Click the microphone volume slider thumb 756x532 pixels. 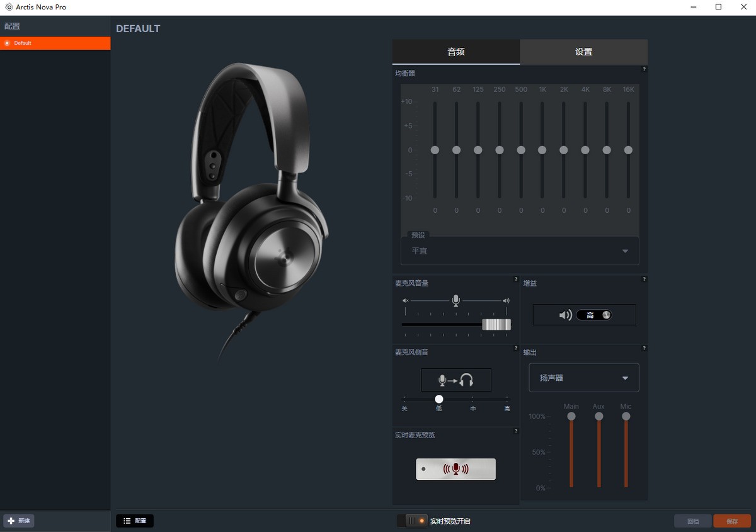click(496, 324)
